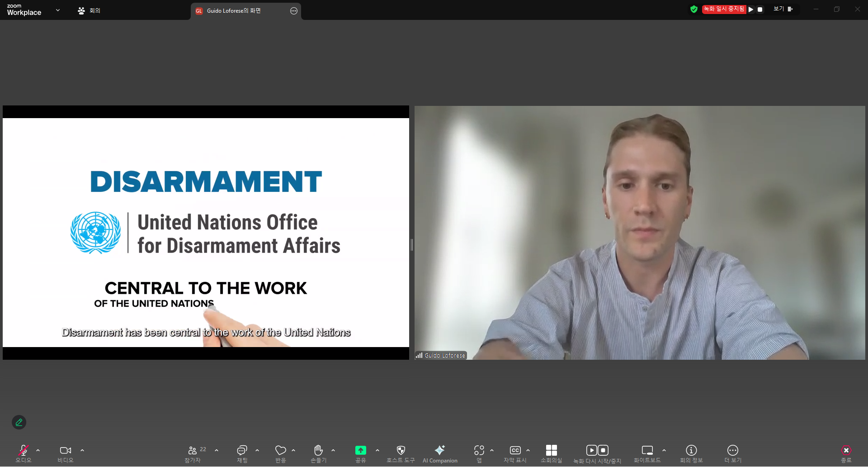
Task: Expand caption options caret next to 자막 표시
Action: (528, 451)
